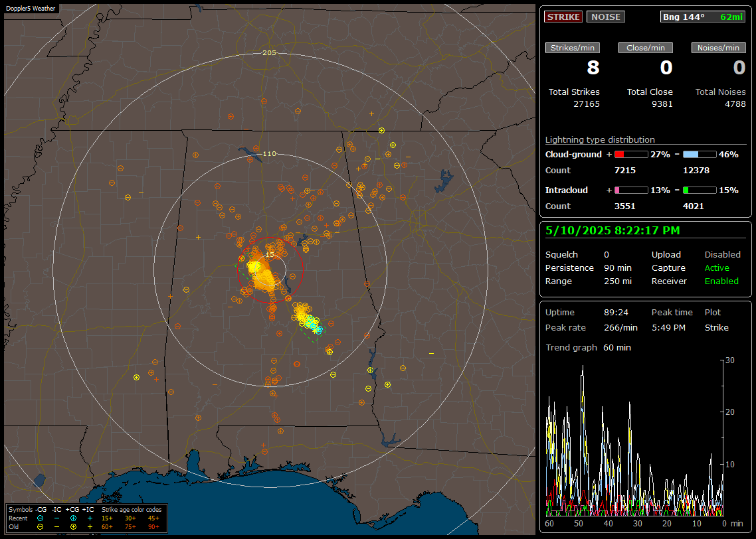The image size is (756, 539).
Task: Select the NOISE mode button
Action: 606,17
